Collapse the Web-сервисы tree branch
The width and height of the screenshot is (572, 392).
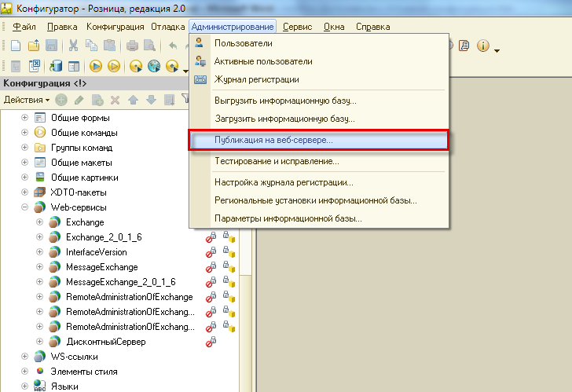[24, 207]
